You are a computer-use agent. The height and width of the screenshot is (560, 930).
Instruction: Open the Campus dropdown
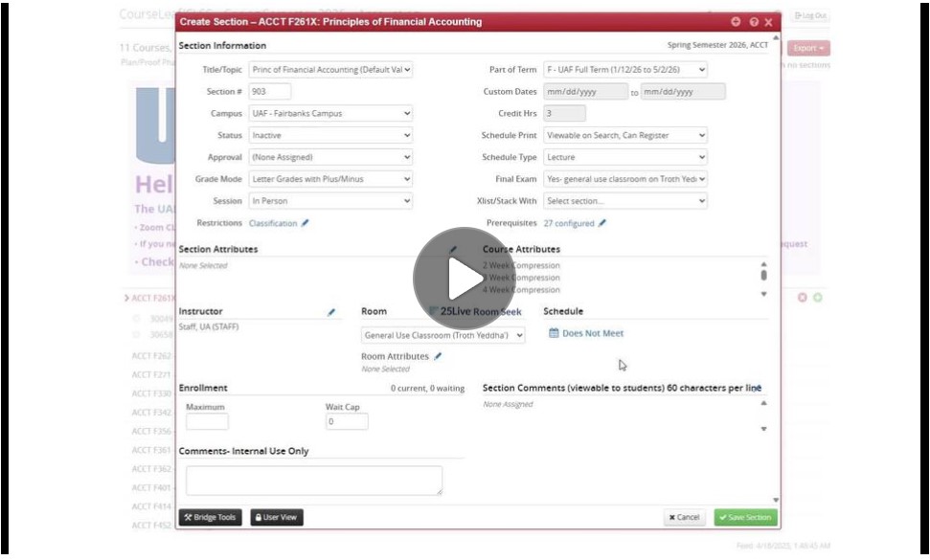(330, 113)
